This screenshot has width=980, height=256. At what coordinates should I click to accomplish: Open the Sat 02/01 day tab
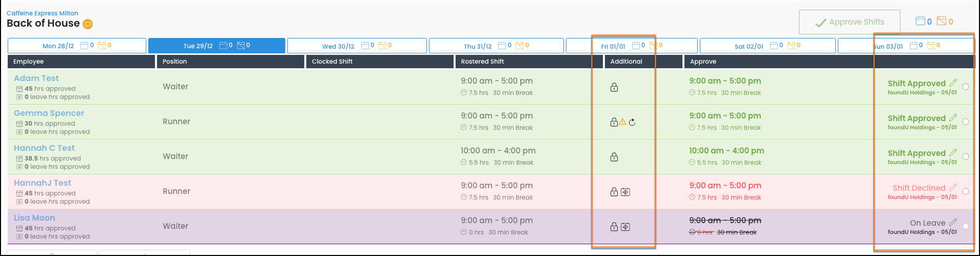(x=749, y=46)
